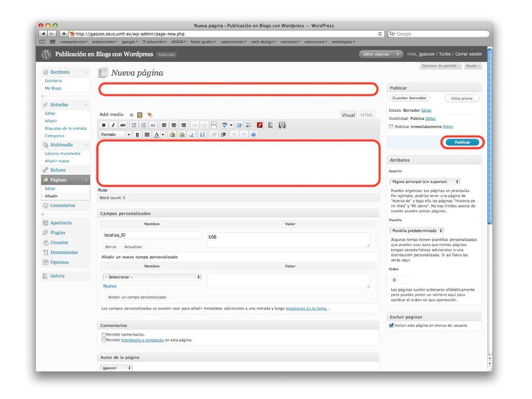This screenshot has width=532, height=399.
Task: Collapse the Entradas sidebar section arrow
Action: click(x=86, y=105)
